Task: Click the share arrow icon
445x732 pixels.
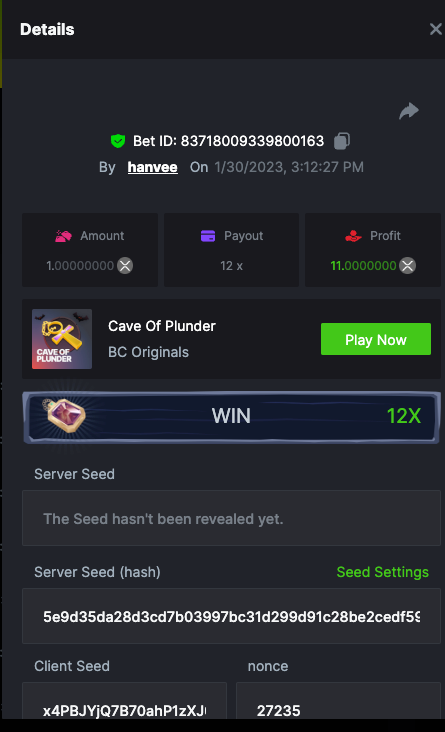Action: pyautogui.click(x=409, y=111)
